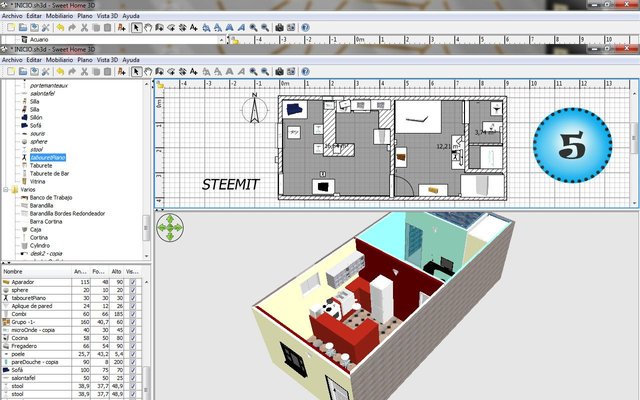Select Barandilla Bordes Redondeador in catalog tree
The width and height of the screenshot is (640, 400).
[67, 213]
